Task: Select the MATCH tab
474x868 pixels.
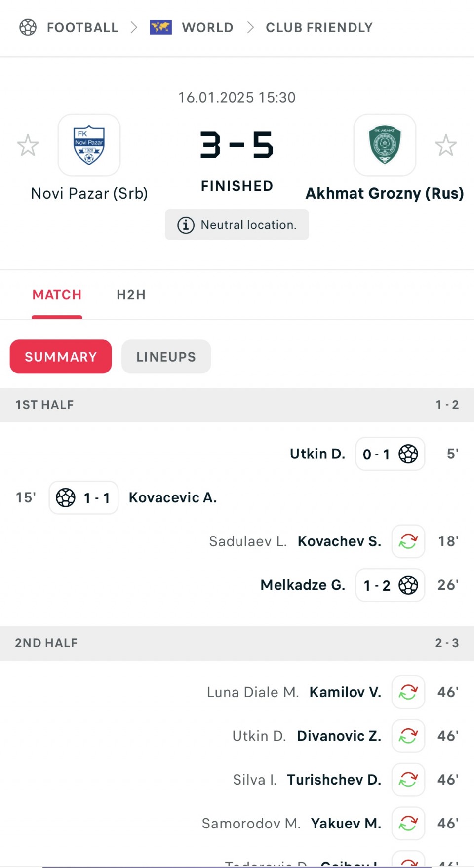Action: tap(57, 295)
